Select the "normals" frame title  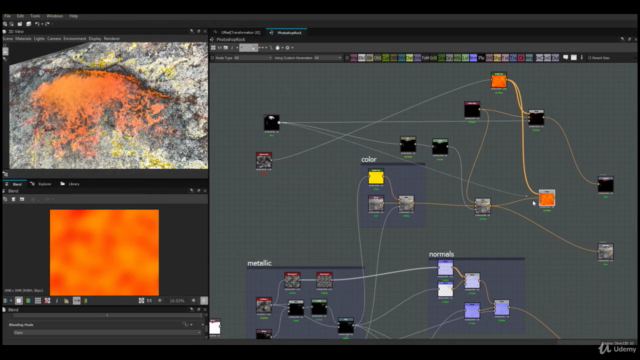pos(441,254)
